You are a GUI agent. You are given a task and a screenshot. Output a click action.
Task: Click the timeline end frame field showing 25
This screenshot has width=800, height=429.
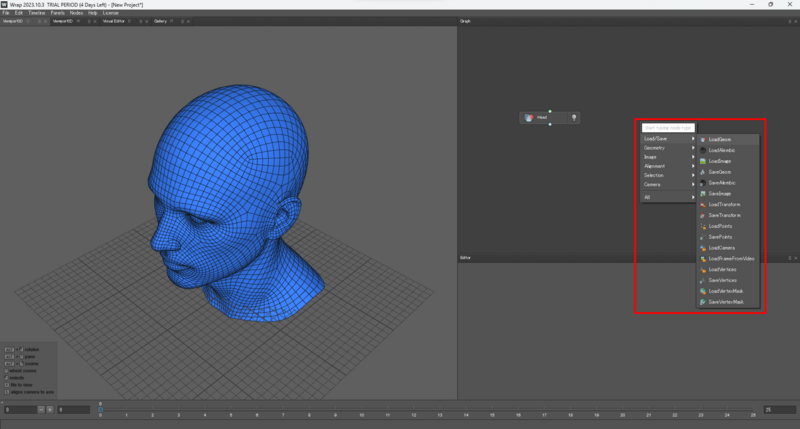coord(780,410)
